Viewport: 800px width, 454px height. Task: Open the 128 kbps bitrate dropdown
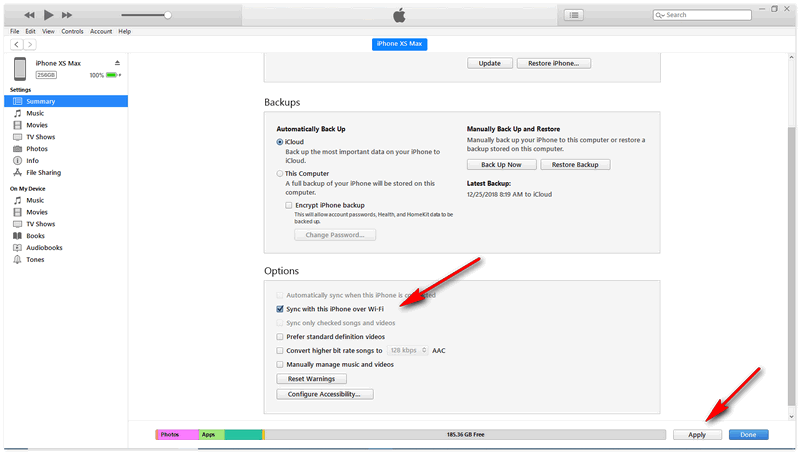408,351
